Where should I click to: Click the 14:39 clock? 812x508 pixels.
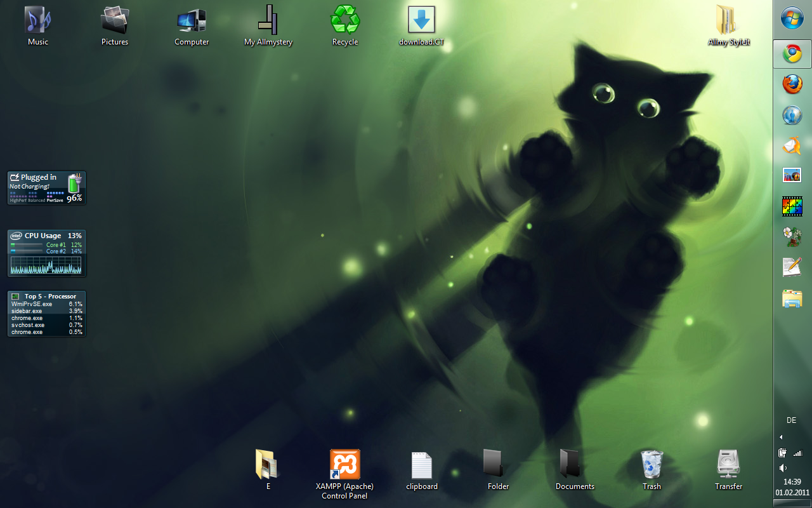(x=792, y=482)
